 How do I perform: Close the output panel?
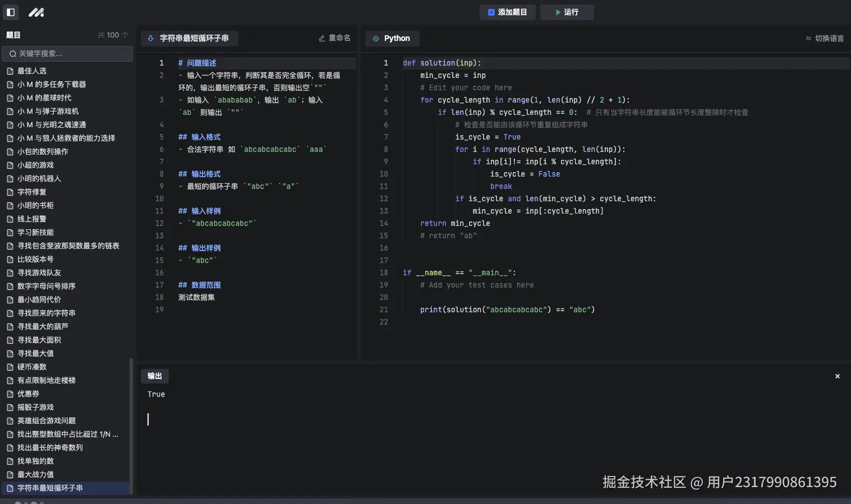click(837, 376)
